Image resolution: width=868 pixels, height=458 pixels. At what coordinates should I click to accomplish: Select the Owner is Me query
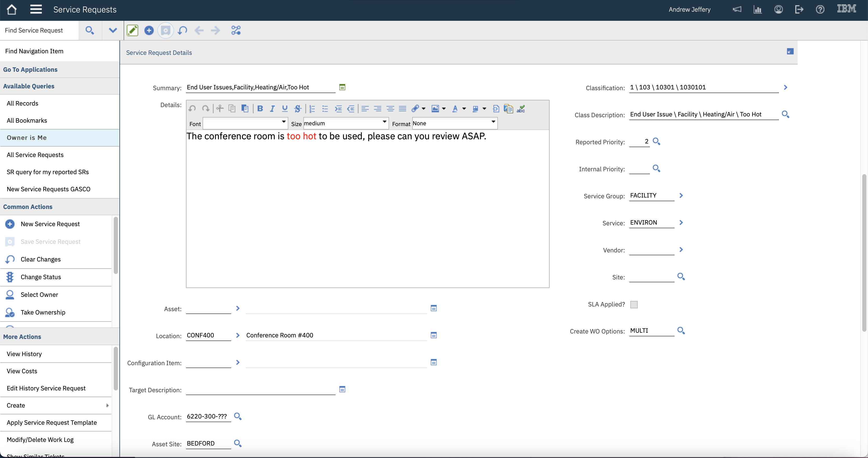click(26, 138)
